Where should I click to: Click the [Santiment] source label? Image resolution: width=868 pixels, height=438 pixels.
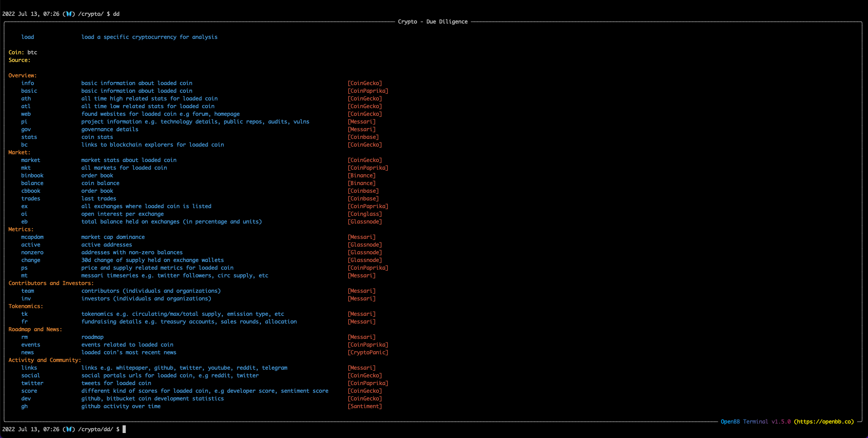pos(365,406)
